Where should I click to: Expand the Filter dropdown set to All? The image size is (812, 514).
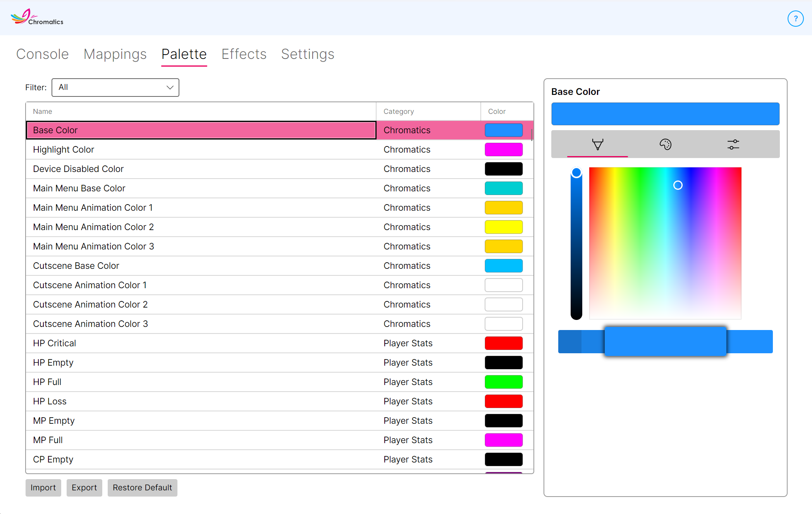point(115,88)
